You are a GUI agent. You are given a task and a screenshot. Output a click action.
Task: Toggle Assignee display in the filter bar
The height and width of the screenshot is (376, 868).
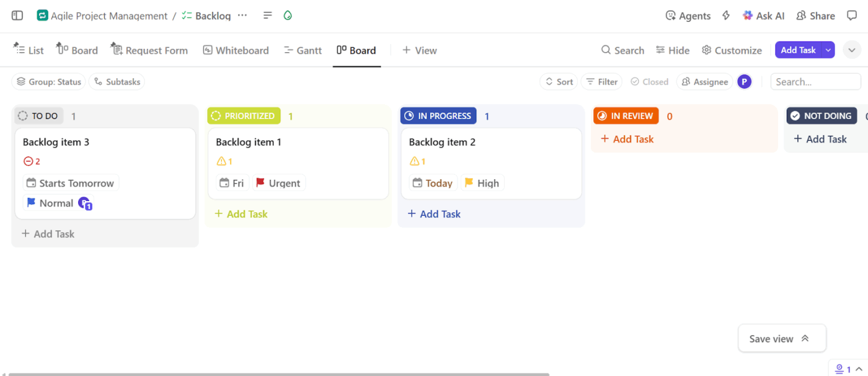point(704,81)
